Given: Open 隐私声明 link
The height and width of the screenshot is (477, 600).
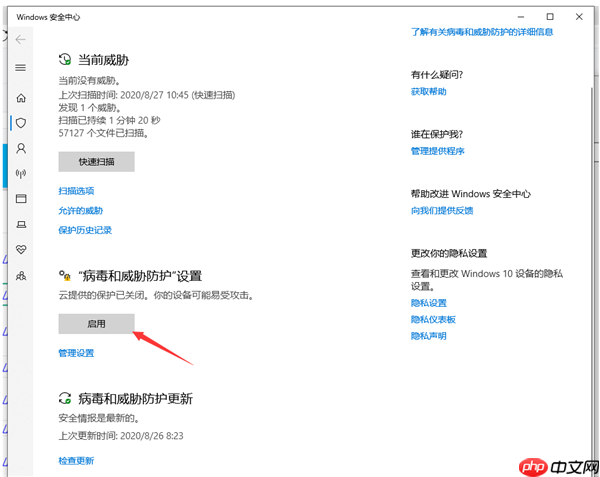Looking at the screenshot, I should [x=429, y=336].
